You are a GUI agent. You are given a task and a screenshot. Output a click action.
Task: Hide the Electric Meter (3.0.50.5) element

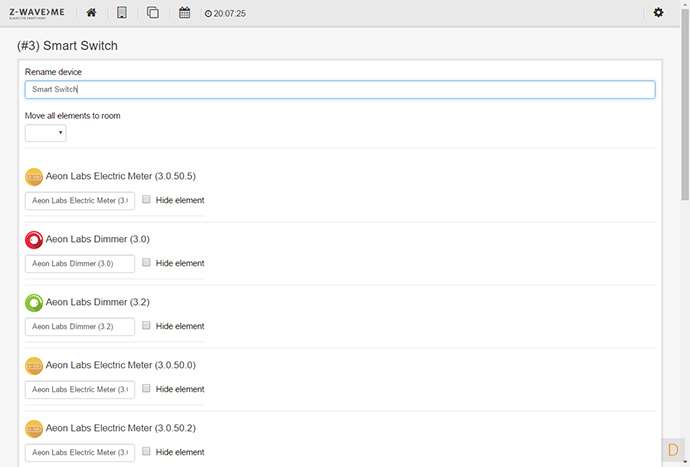tap(147, 200)
